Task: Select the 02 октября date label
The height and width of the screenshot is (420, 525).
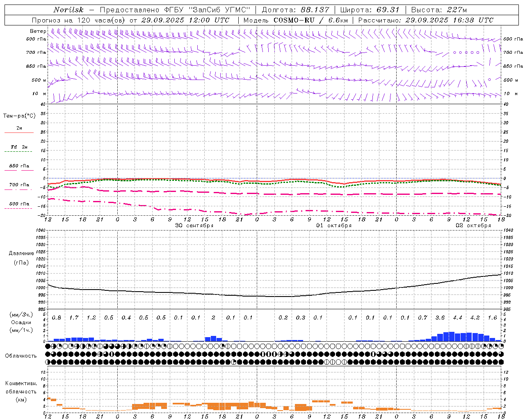Action: tap(473, 226)
